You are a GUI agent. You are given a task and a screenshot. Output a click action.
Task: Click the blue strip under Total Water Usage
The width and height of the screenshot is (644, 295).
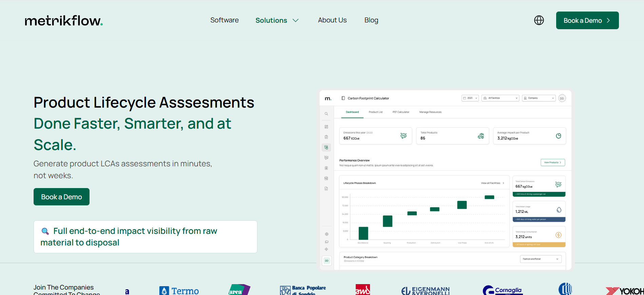click(x=539, y=219)
